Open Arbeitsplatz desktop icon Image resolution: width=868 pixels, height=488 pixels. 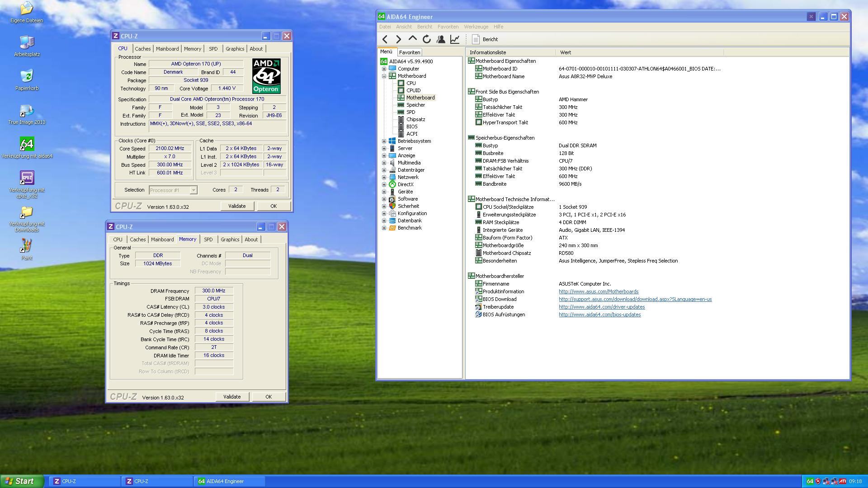(x=27, y=46)
